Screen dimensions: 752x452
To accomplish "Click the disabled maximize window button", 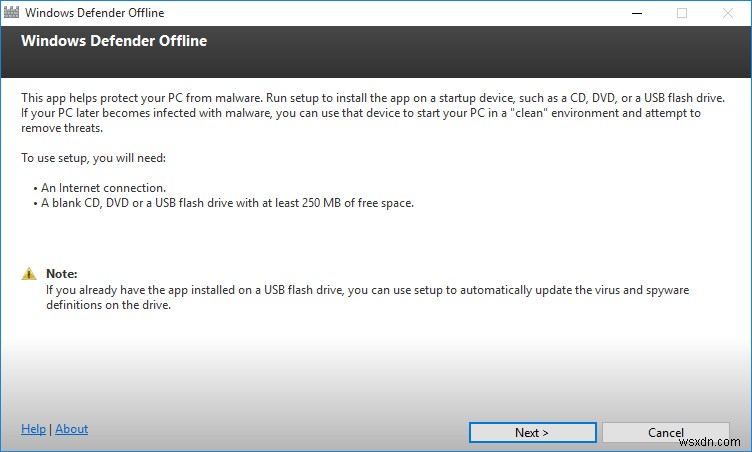I will (682, 13).
